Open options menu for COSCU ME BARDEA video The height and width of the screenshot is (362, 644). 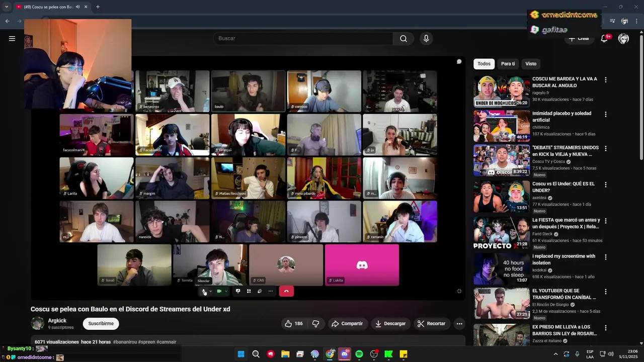click(x=605, y=80)
